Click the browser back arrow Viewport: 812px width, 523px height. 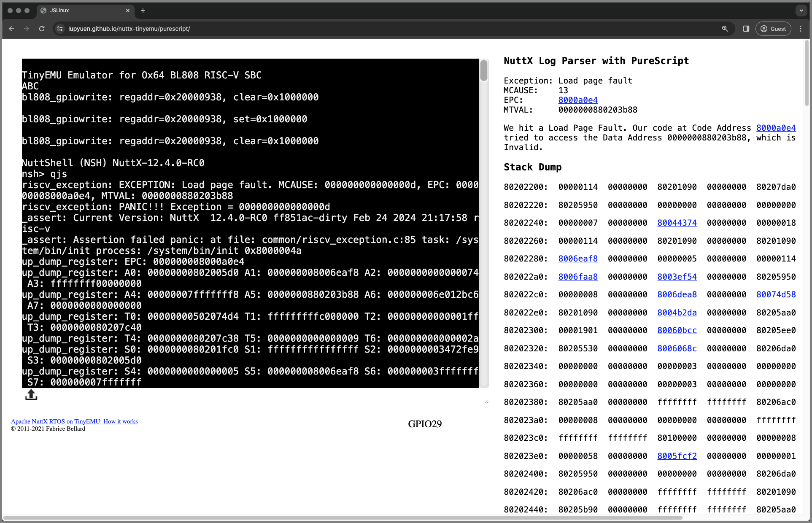tap(11, 29)
